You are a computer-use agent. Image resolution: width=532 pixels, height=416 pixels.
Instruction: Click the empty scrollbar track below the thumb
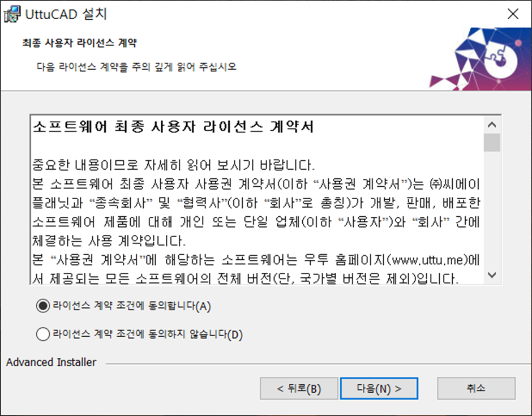pyautogui.click(x=492, y=209)
